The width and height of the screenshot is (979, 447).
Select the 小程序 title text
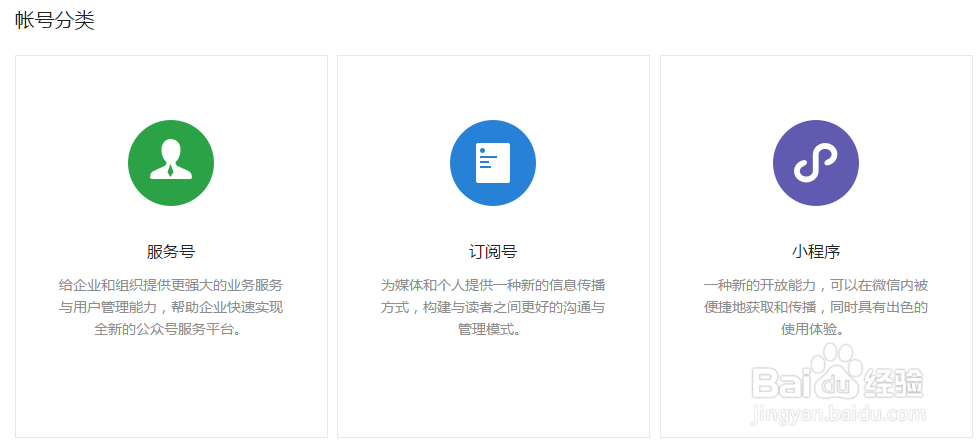coord(816,252)
